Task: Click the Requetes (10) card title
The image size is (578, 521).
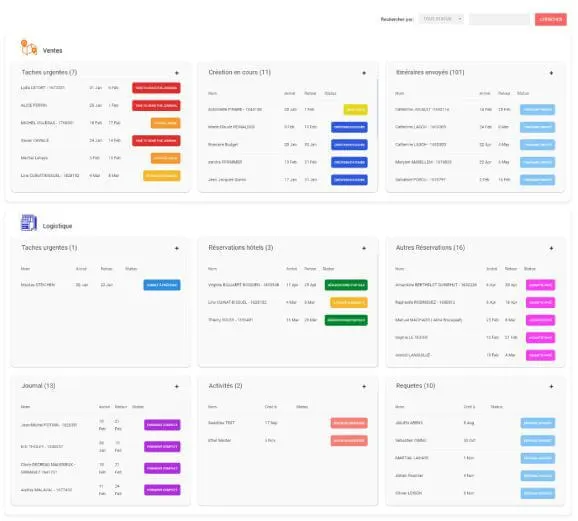Action: 415,386
